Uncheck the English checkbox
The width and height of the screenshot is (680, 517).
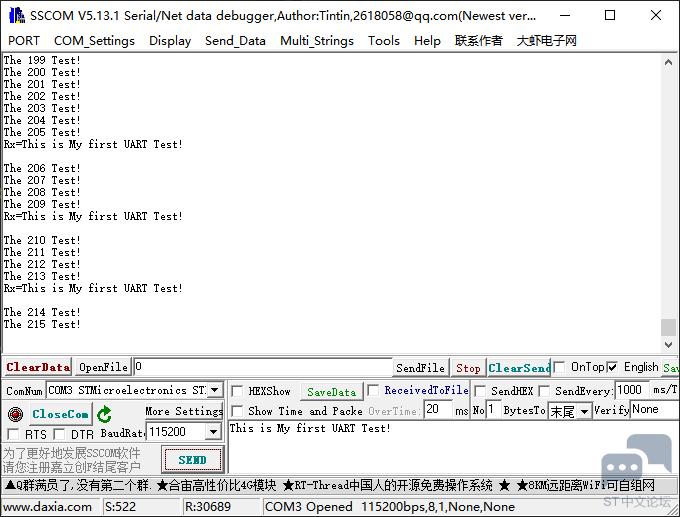[x=612, y=367]
